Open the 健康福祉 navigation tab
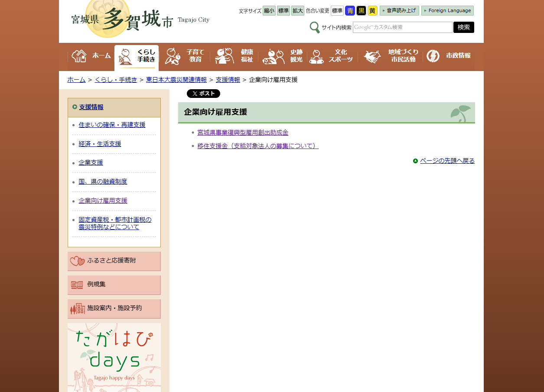The height and width of the screenshot is (392, 544). pos(234,56)
